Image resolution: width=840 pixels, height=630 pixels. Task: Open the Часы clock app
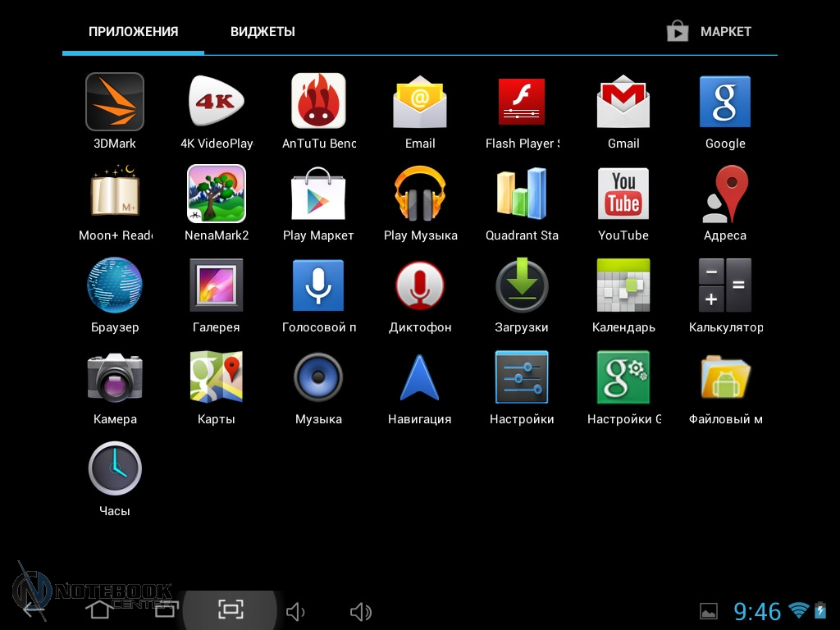[115, 470]
